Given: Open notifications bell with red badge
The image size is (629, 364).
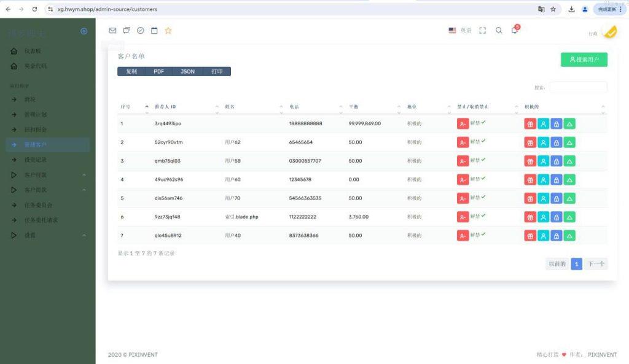Looking at the screenshot, I should click(515, 31).
